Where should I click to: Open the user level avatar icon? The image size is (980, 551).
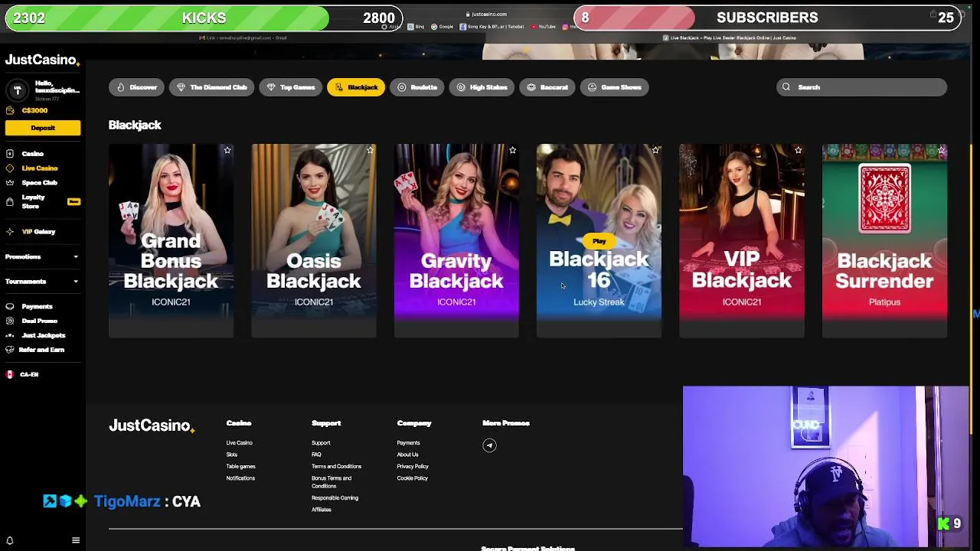tap(18, 90)
